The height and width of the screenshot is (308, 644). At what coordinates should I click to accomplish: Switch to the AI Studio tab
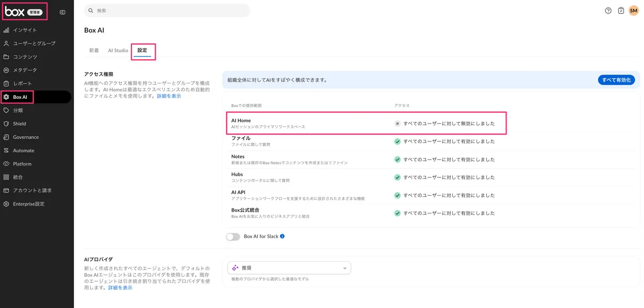(118, 51)
